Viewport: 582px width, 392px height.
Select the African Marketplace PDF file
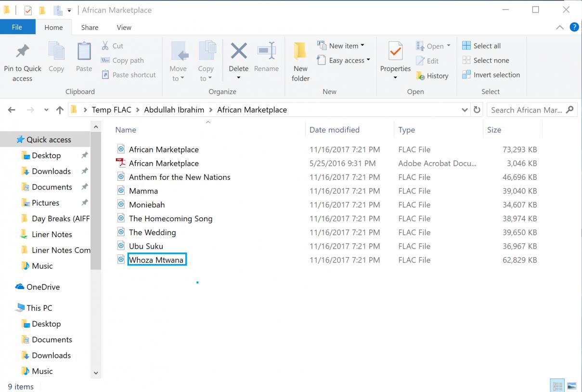(x=164, y=164)
